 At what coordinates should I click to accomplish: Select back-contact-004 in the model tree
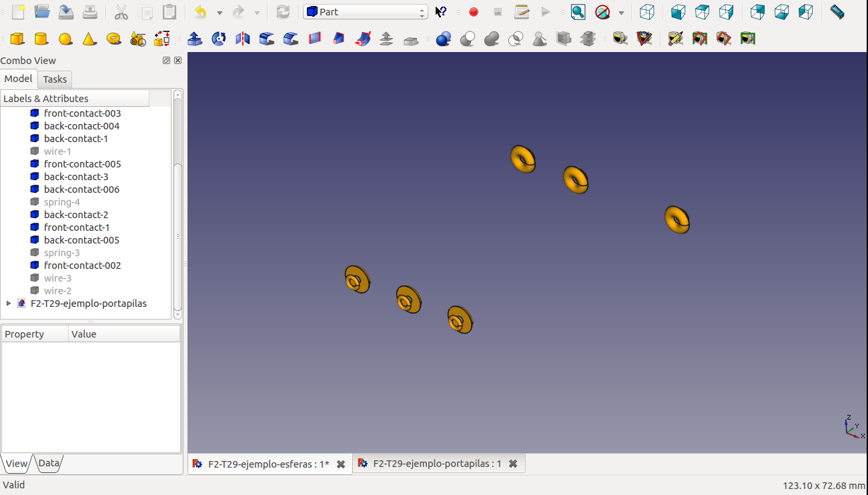pos(81,126)
